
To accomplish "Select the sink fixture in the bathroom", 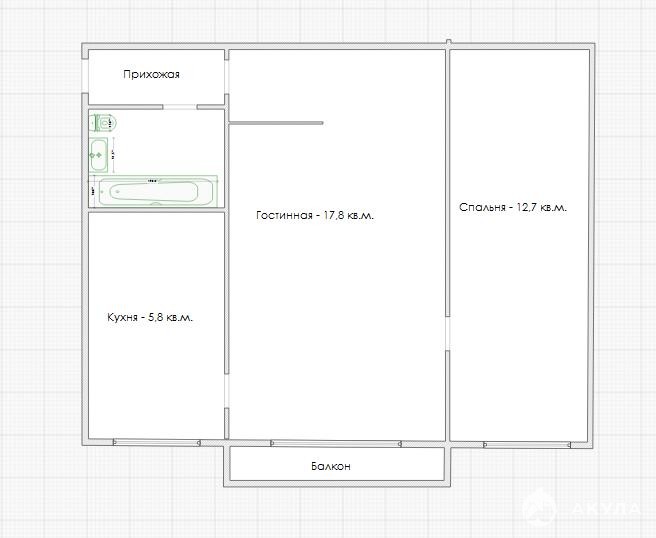I will click(98, 154).
